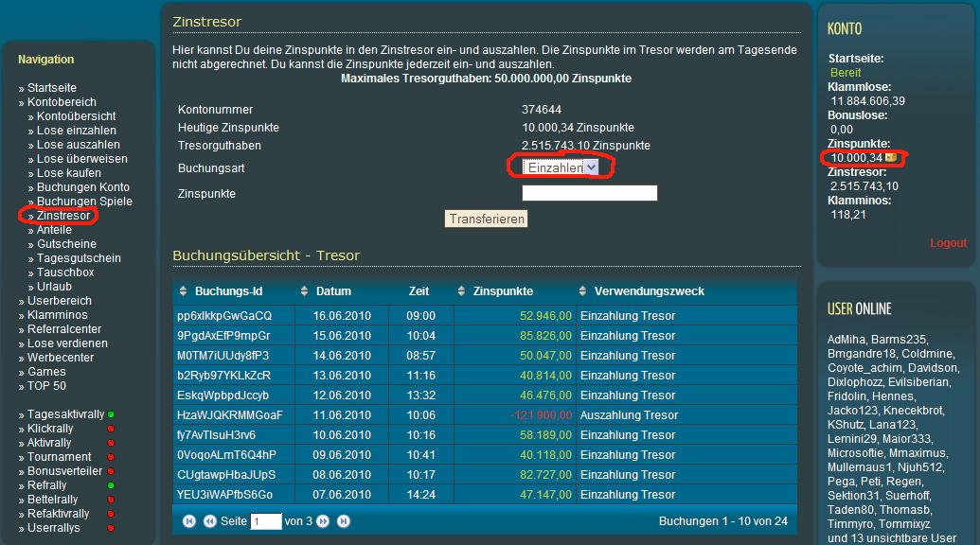Open Lose kaufen page

69,173
